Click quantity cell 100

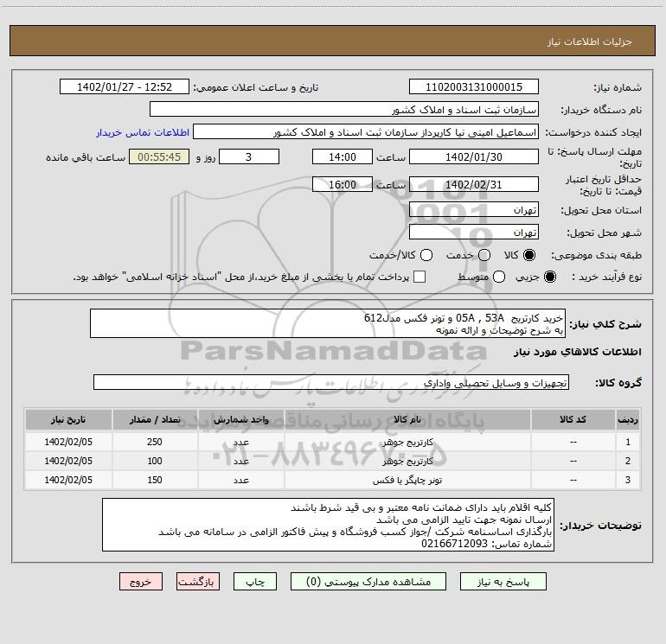pyautogui.click(x=155, y=461)
